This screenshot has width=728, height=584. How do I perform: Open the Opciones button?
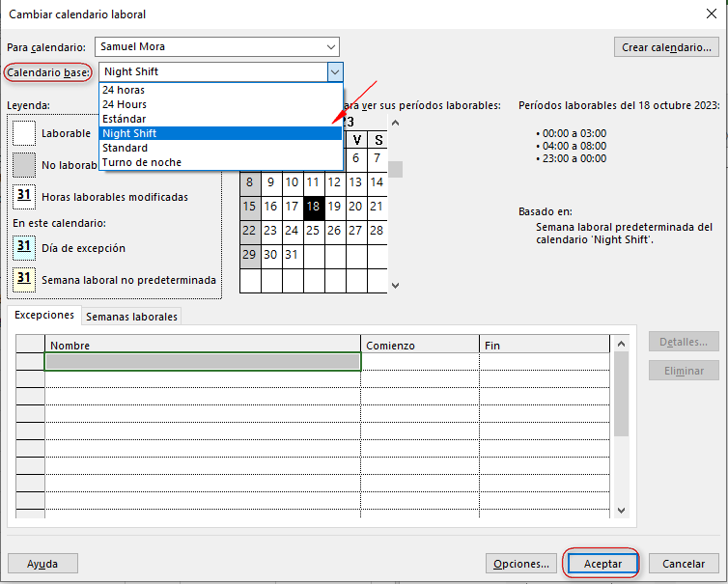[520, 563]
